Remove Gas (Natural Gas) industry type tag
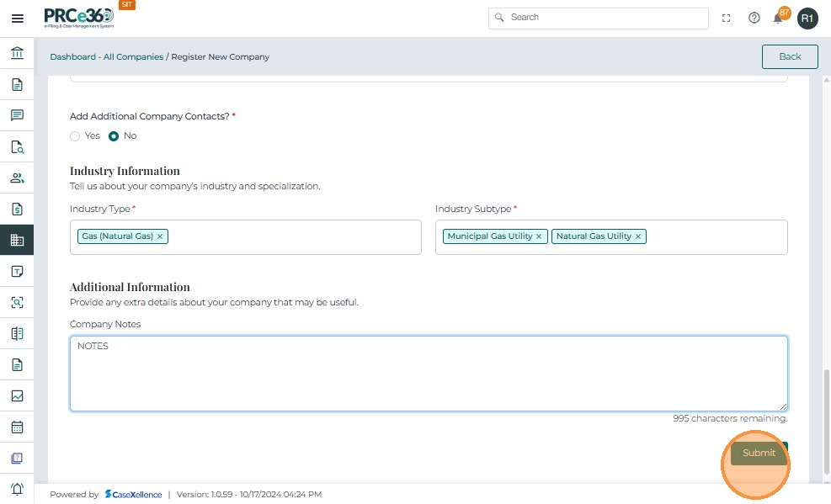 tap(160, 236)
